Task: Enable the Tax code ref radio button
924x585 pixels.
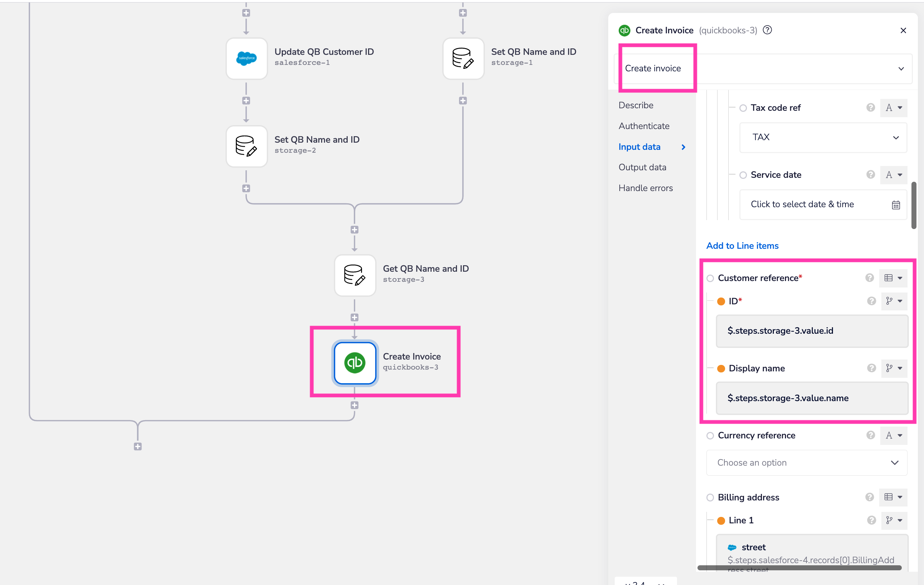Action: point(743,108)
